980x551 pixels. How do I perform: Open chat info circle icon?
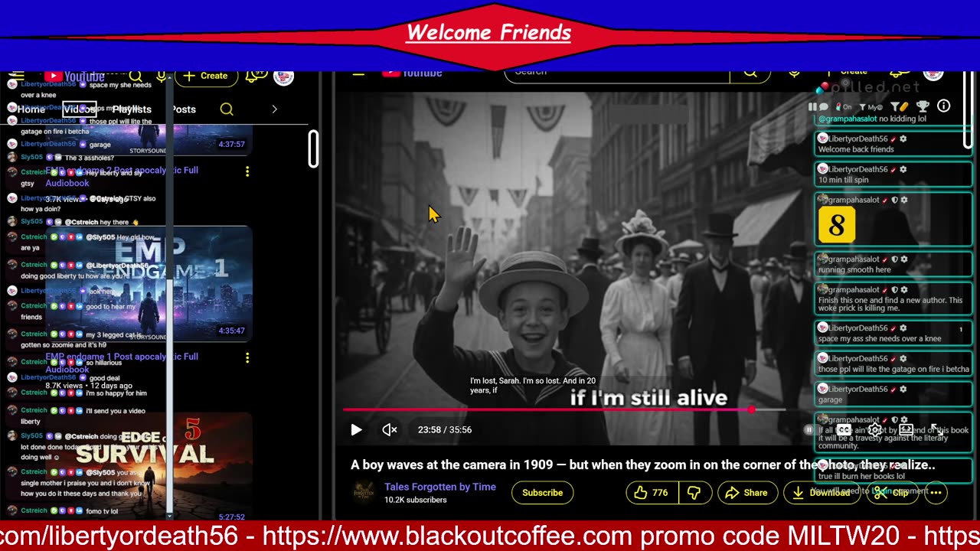(944, 106)
